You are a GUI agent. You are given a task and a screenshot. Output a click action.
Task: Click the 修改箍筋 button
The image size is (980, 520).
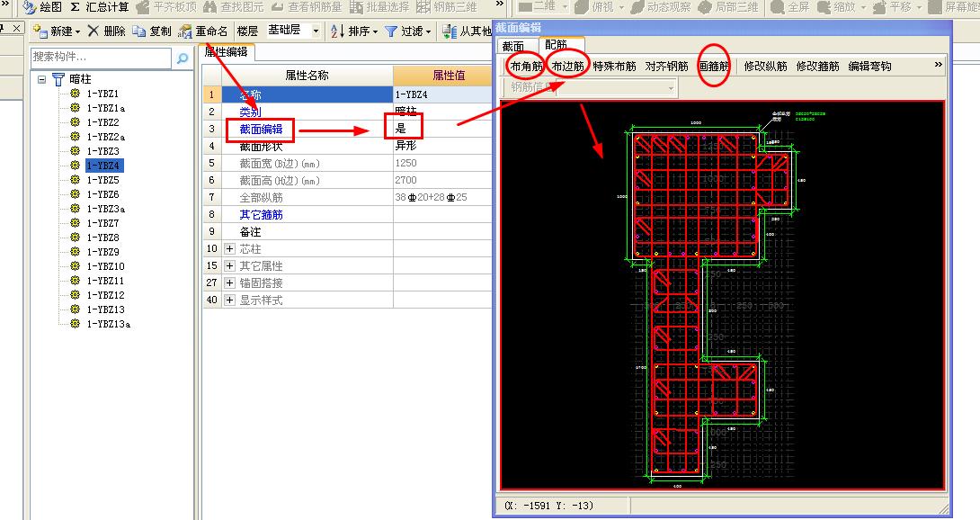pyautogui.click(x=818, y=66)
